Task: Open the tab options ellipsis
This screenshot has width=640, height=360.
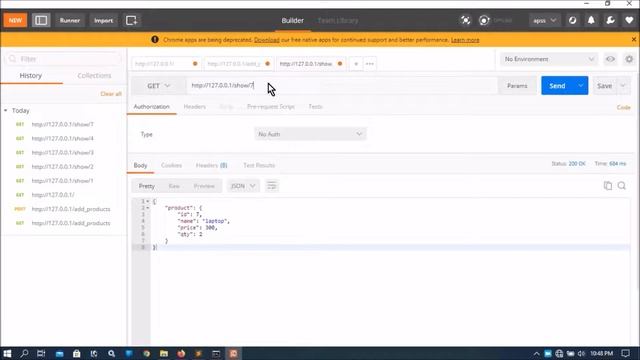Action: tap(370, 64)
